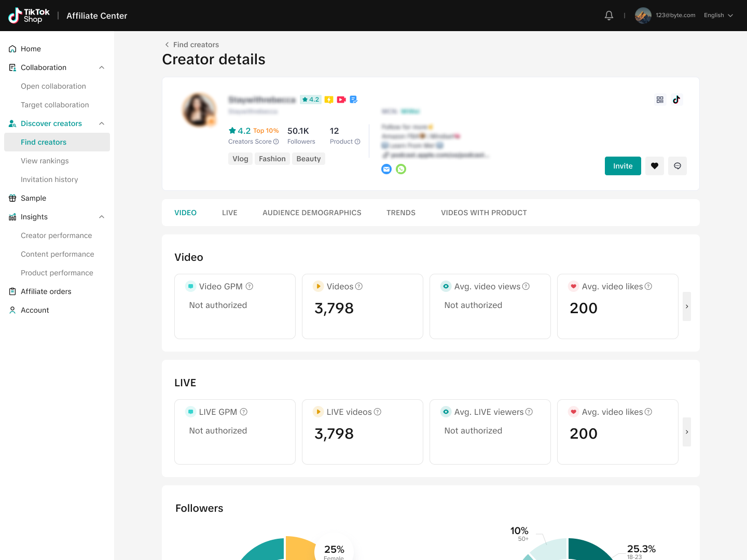
Task: Switch to the Audience Demographics tab
Action: 312,213
